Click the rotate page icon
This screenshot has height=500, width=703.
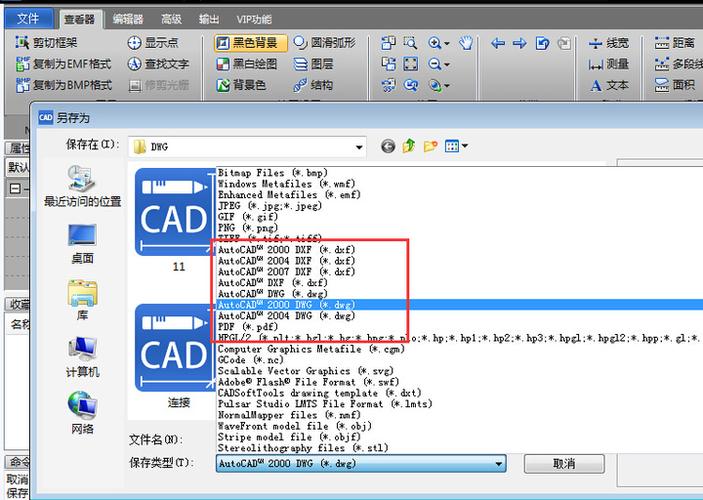542,43
